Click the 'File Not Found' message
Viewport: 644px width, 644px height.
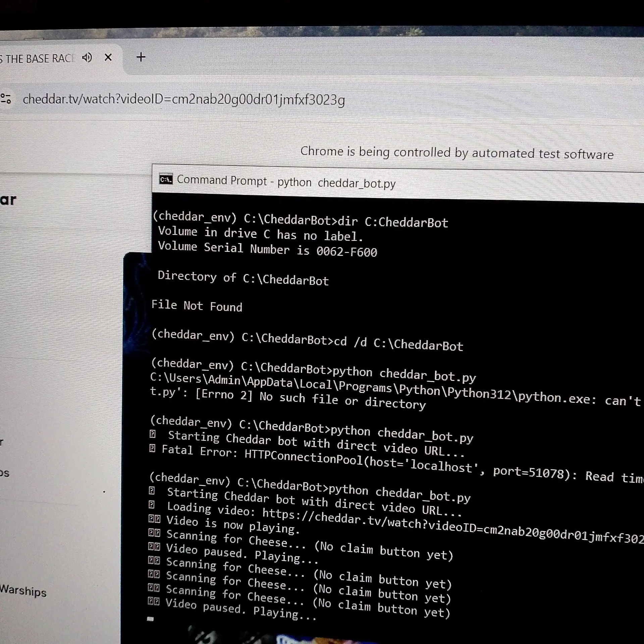[x=197, y=306]
